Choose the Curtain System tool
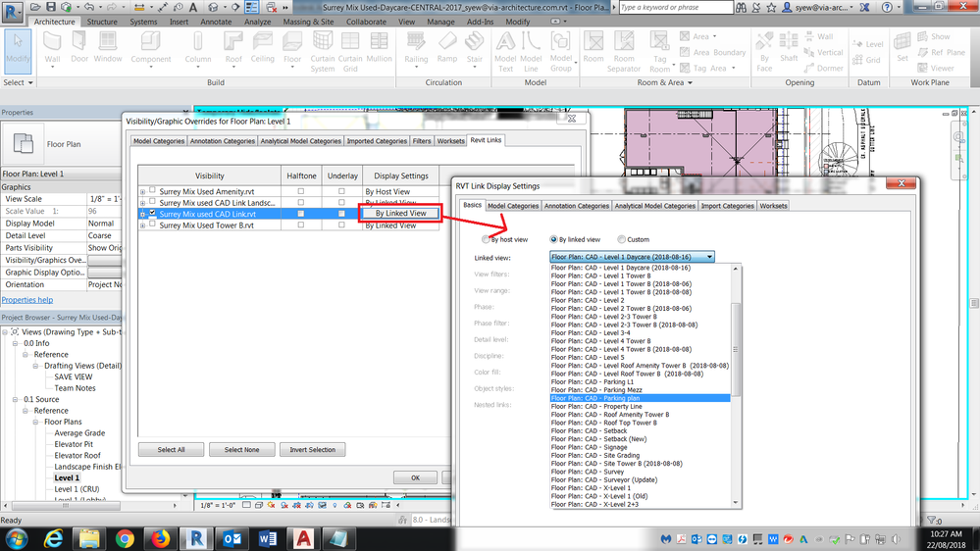 (323, 51)
